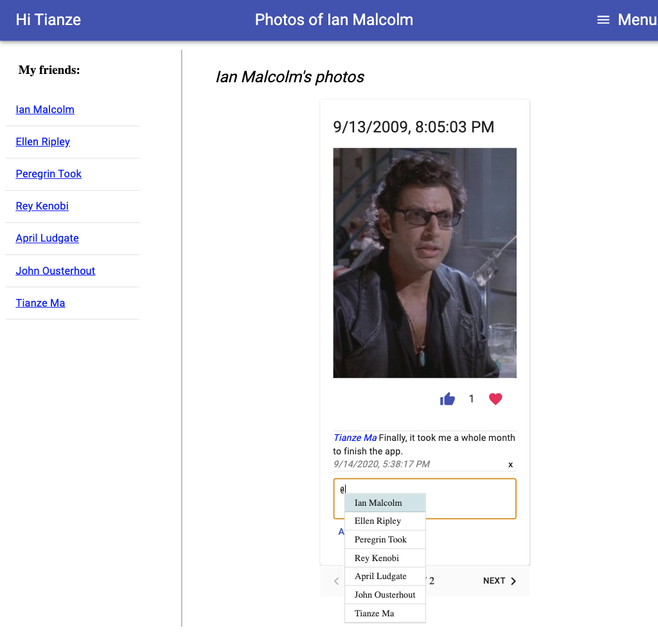
Task: Click the like count 1
Action: pos(471,399)
